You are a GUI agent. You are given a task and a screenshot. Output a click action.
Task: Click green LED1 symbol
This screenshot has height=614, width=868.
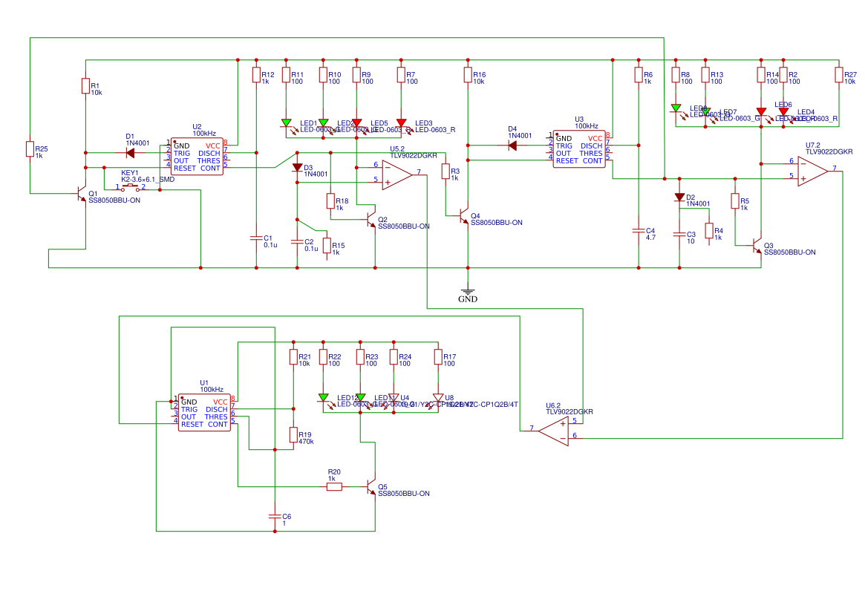tap(286, 123)
